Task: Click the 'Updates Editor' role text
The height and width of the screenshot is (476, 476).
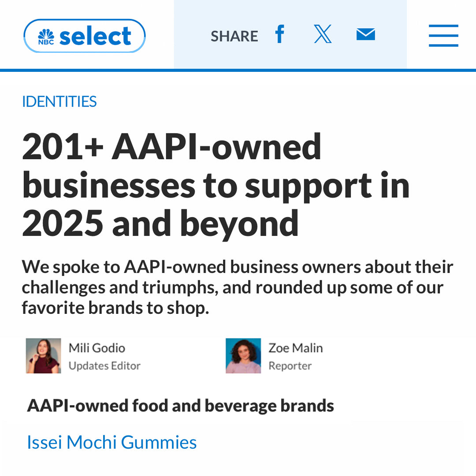Action: pyautogui.click(x=104, y=366)
